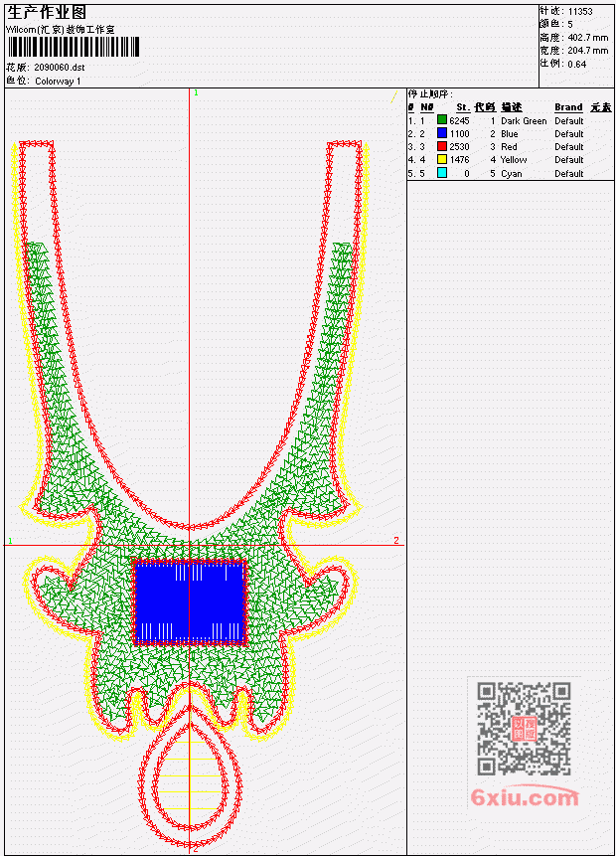Select the Red color swatch in row 3
The width and height of the screenshot is (616, 856).
click(x=442, y=146)
